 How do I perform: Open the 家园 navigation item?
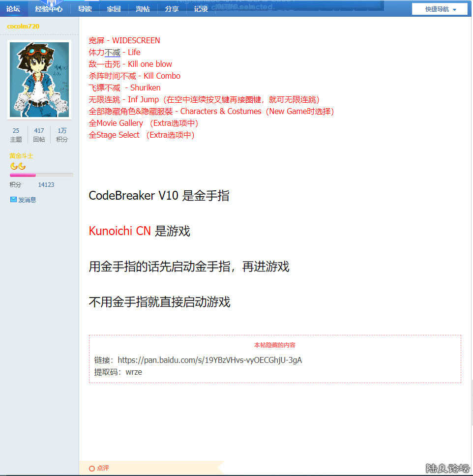coord(114,9)
